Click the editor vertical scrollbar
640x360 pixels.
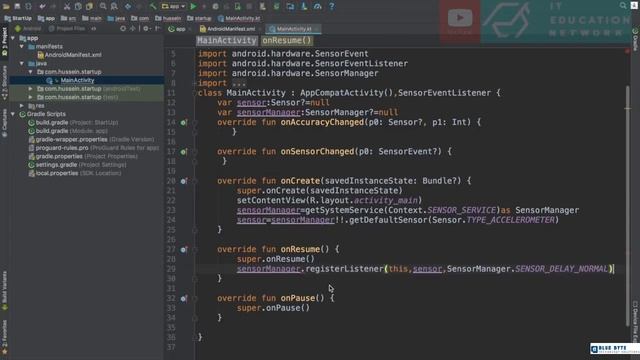[628, 206]
